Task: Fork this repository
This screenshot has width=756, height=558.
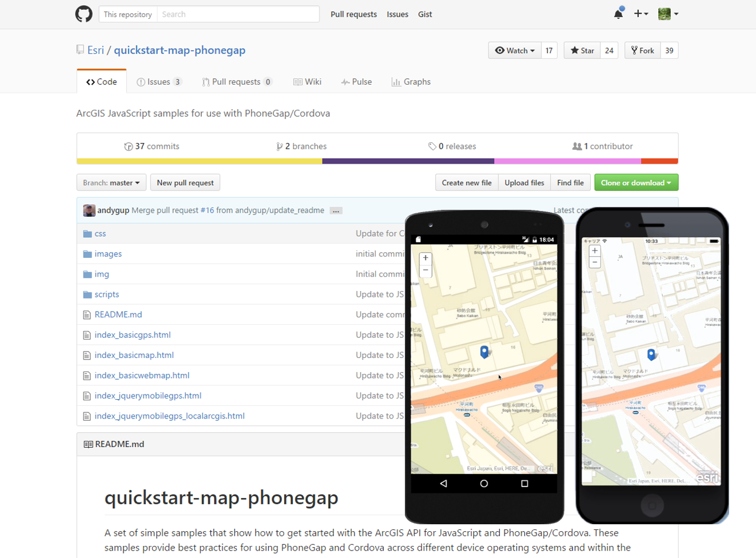Action: (x=643, y=50)
